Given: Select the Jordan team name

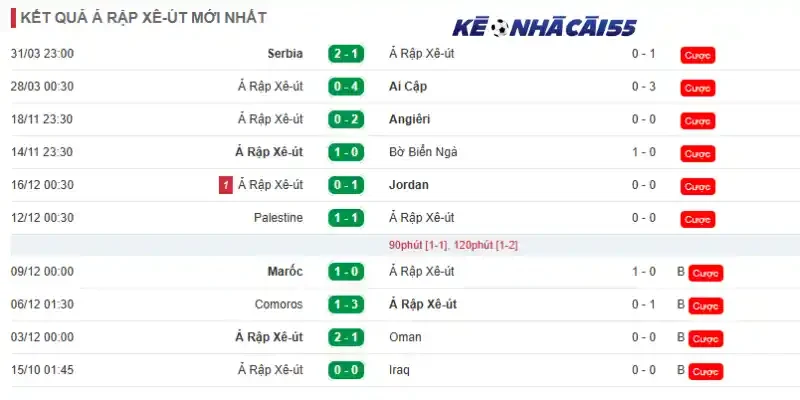Looking at the screenshot, I should pos(409,185).
